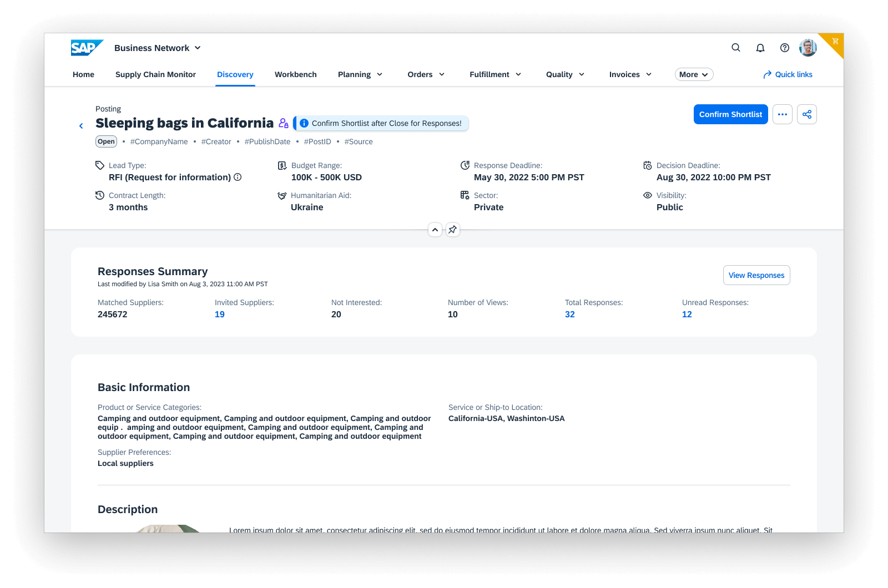
Task: Pin the header with the pin button
Action: click(453, 230)
